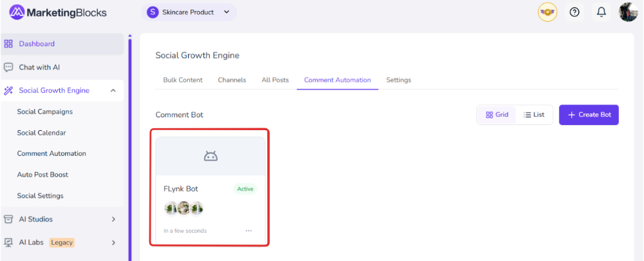Click the Chat with AI sidebar icon
Viewport: 644px width, 261px height.
8,67
